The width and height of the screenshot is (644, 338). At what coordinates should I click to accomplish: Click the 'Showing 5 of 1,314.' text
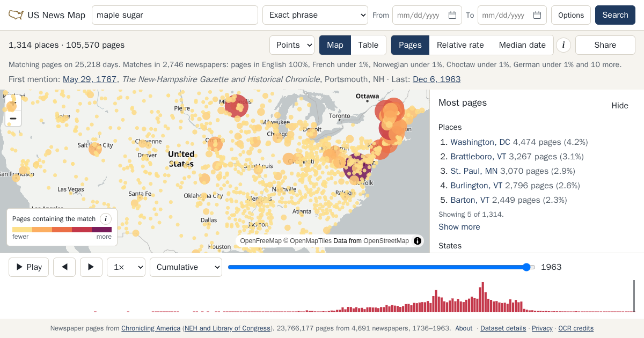471,214
